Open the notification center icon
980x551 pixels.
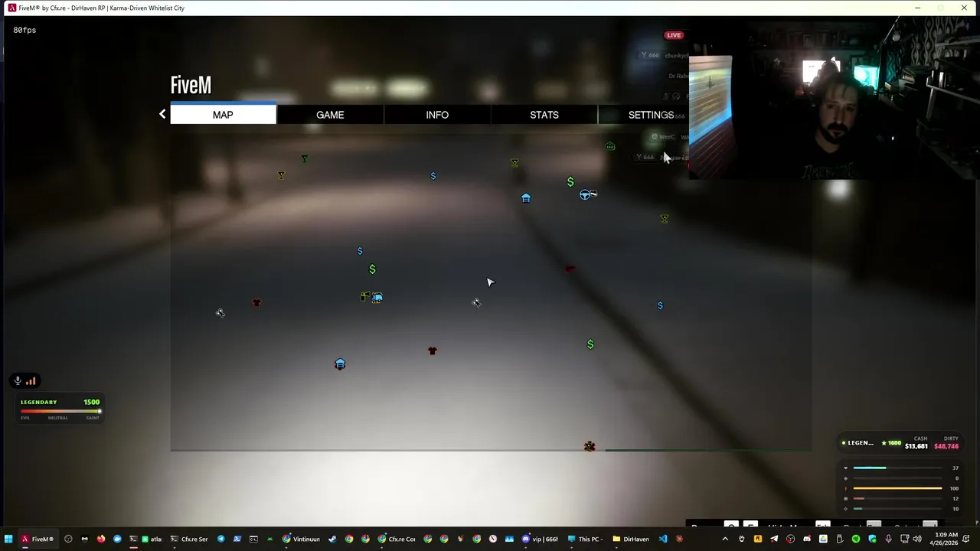coord(965,539)
